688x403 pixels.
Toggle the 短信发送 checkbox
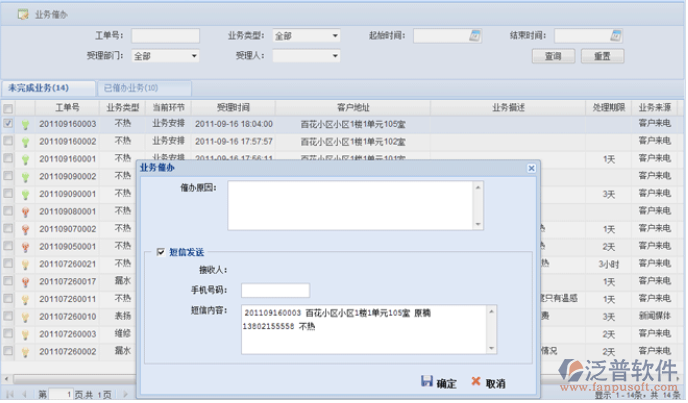(x=161, y=252)
